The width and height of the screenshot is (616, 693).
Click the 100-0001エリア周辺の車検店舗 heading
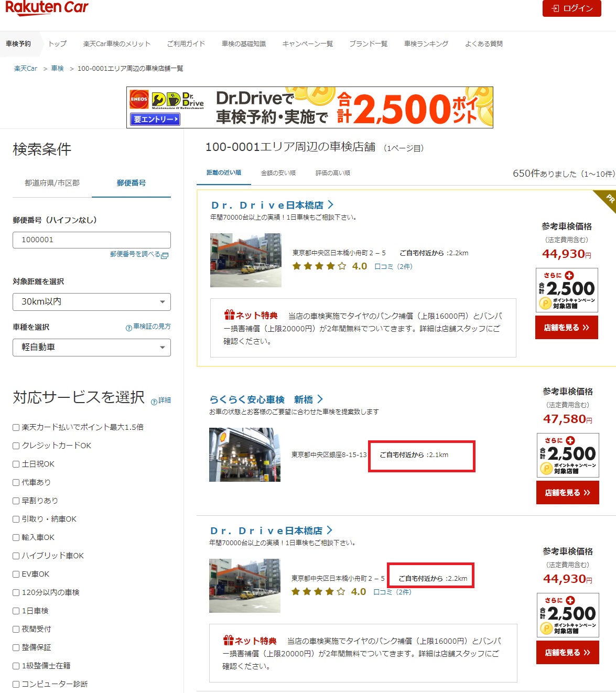coord(290,147)
